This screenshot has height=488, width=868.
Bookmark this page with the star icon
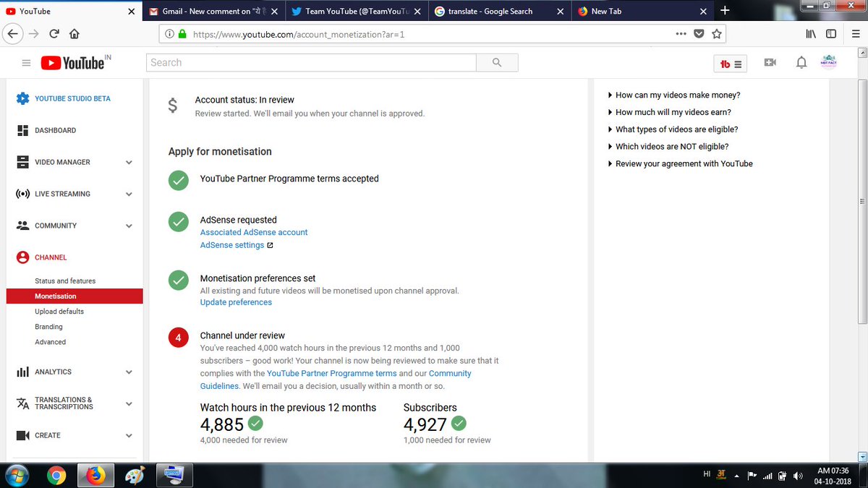tap(717, 33)
